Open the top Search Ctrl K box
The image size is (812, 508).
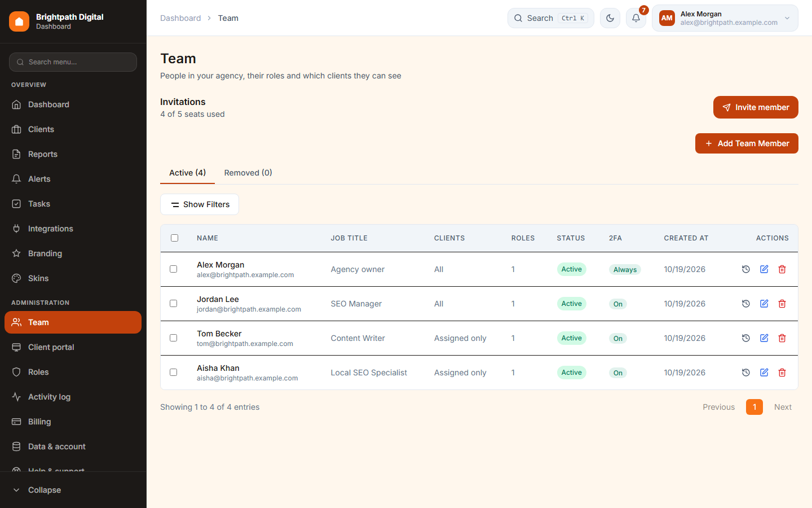pos(551,18)
